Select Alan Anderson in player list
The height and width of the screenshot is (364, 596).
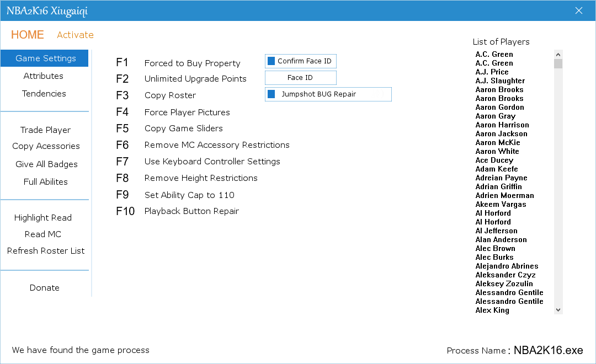coord(501,239)
